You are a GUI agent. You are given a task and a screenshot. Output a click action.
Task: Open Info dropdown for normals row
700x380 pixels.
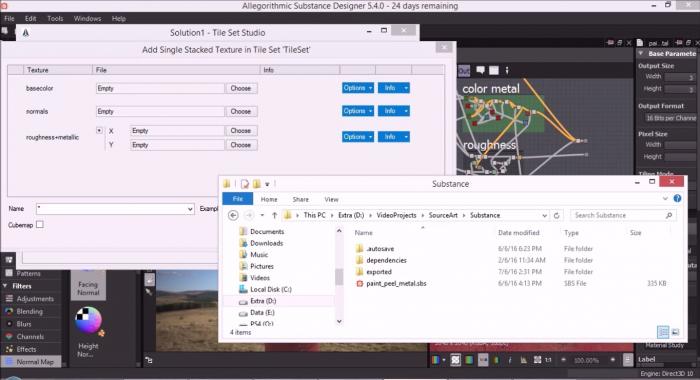(x=394, y=111)
